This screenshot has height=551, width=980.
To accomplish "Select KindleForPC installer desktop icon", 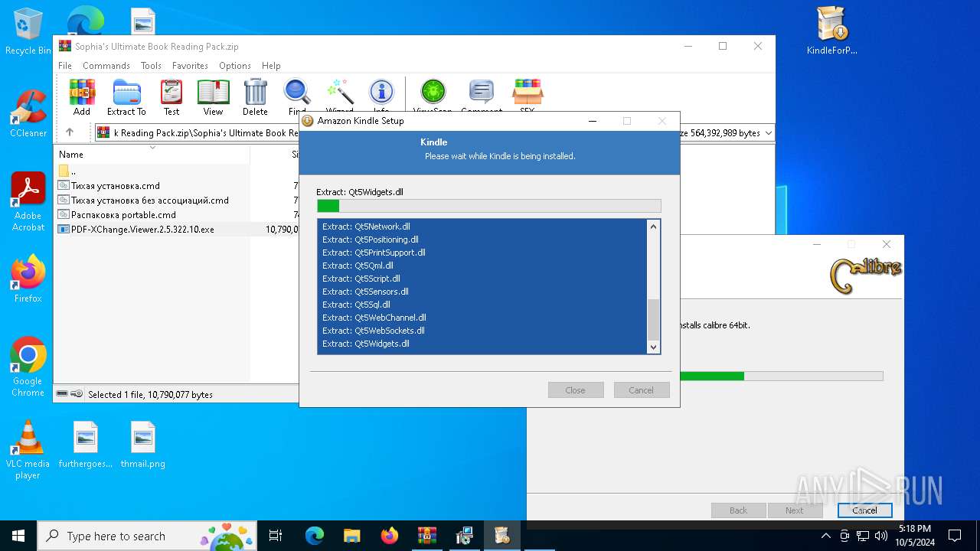I will tap(831, 32).
